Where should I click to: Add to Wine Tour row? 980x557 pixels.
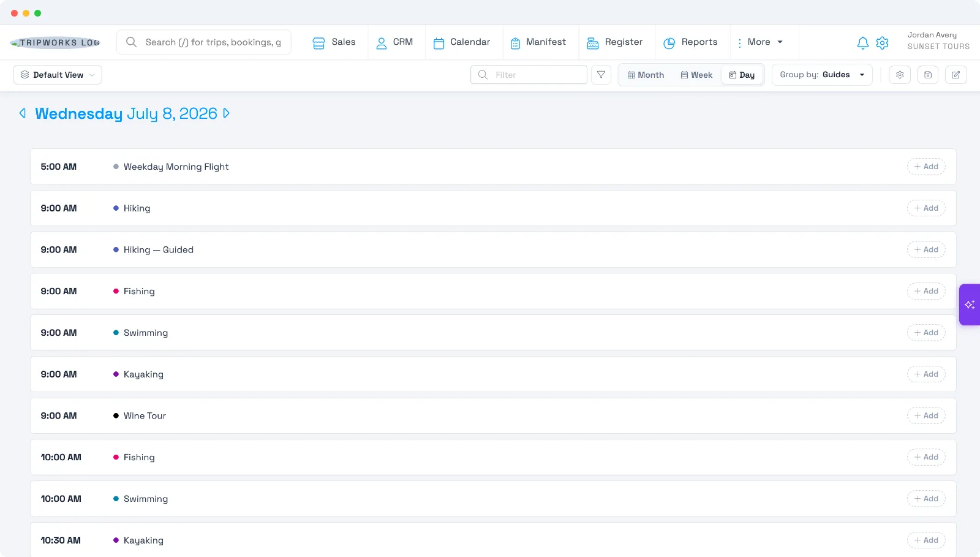point(926,415)
